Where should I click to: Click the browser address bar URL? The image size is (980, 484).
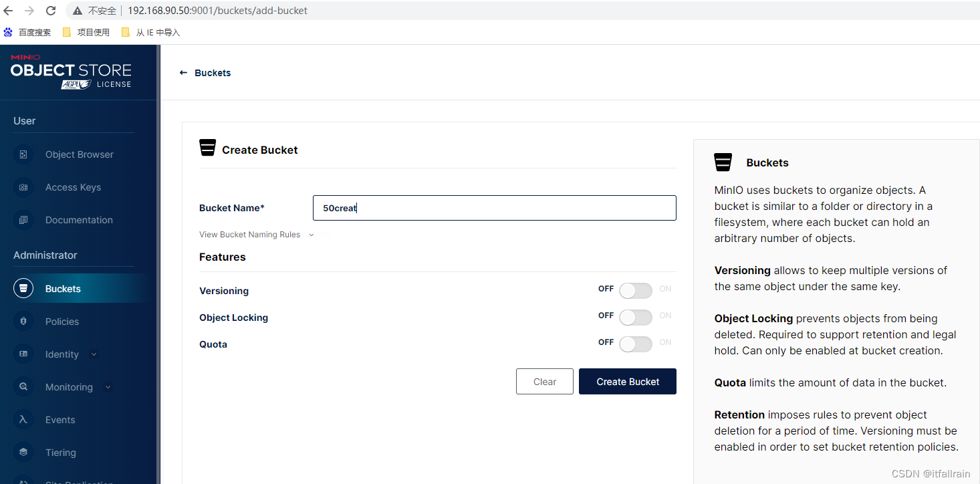click(217, 11)
